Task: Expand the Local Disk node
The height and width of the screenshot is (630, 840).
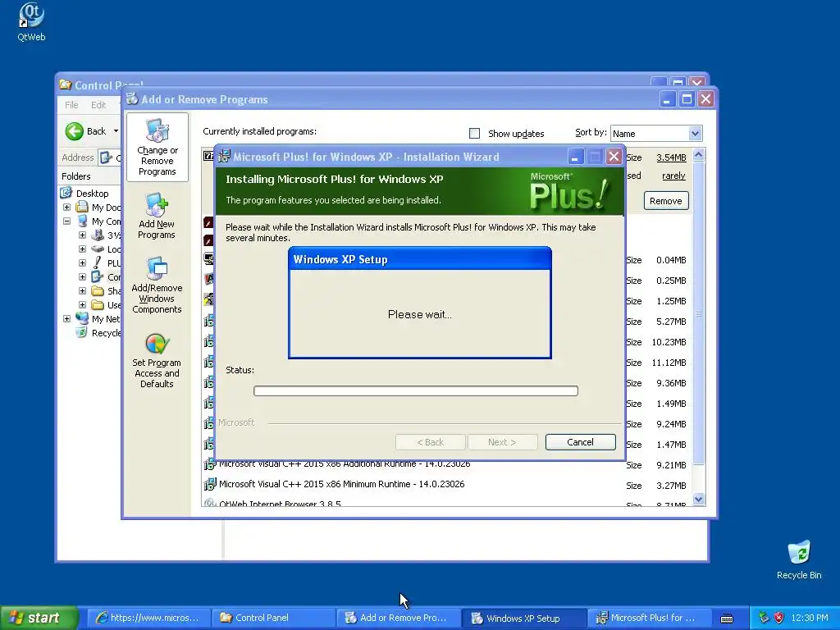Action: coord(83,249)
